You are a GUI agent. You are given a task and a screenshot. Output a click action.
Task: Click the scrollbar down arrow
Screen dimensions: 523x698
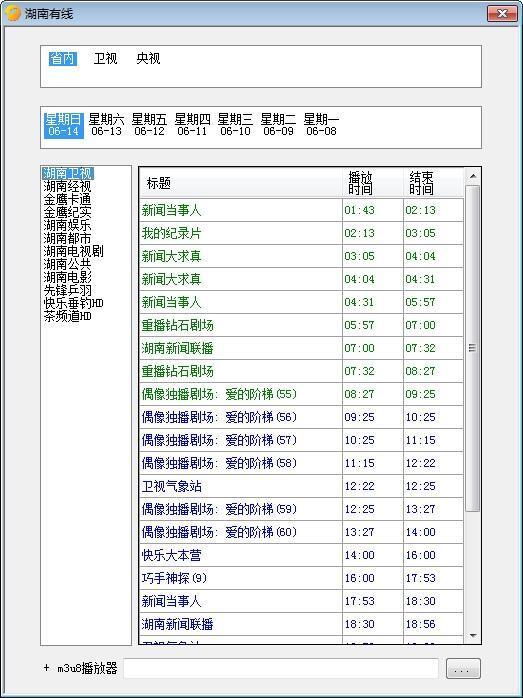pos(473,636)
